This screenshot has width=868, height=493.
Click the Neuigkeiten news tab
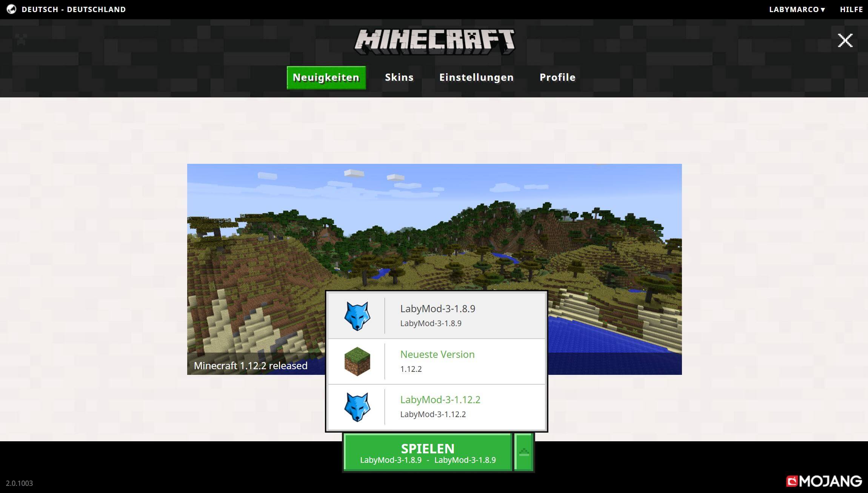(326, 77)
